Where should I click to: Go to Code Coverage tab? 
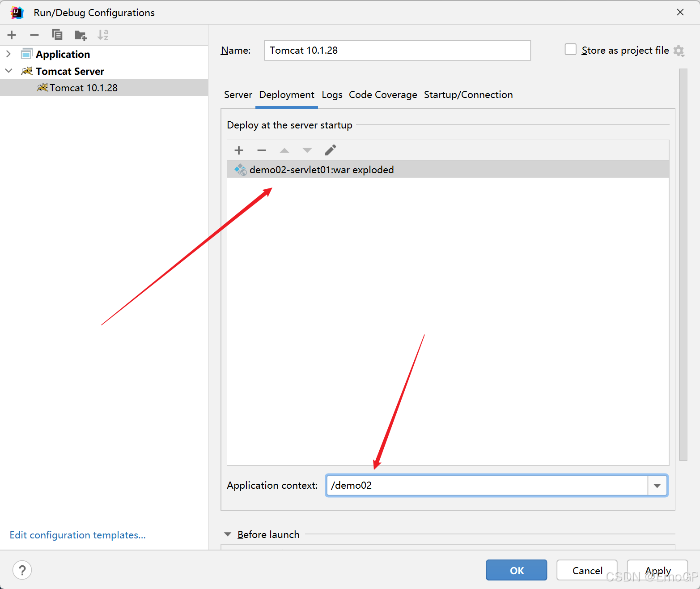point(383,95)
